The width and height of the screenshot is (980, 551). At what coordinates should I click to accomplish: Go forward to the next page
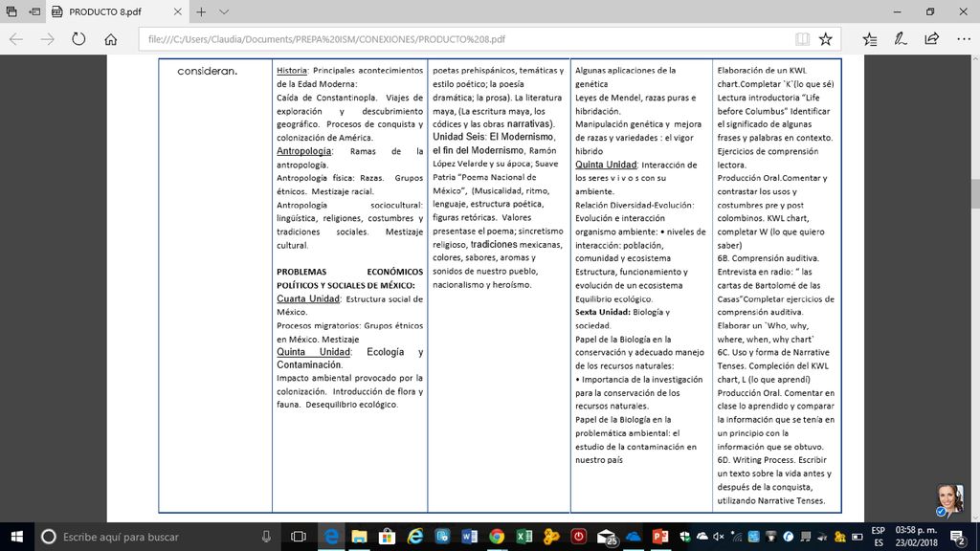coord(48,39)
